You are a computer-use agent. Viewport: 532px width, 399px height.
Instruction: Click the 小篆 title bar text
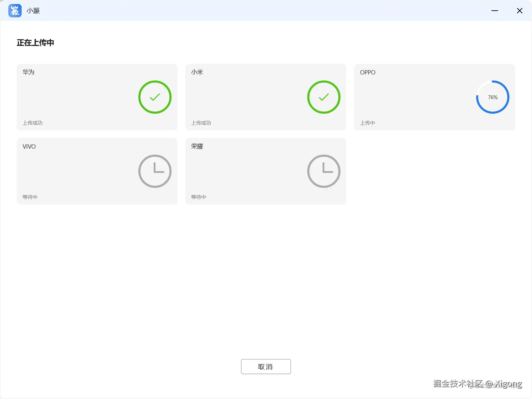(33, 11)
